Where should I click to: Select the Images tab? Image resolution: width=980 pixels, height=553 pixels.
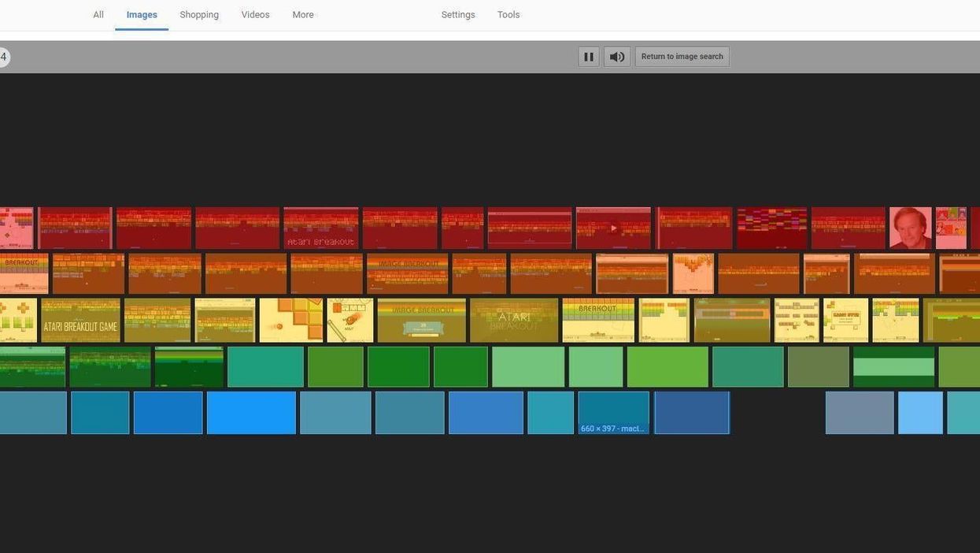[x=142, y=15]
